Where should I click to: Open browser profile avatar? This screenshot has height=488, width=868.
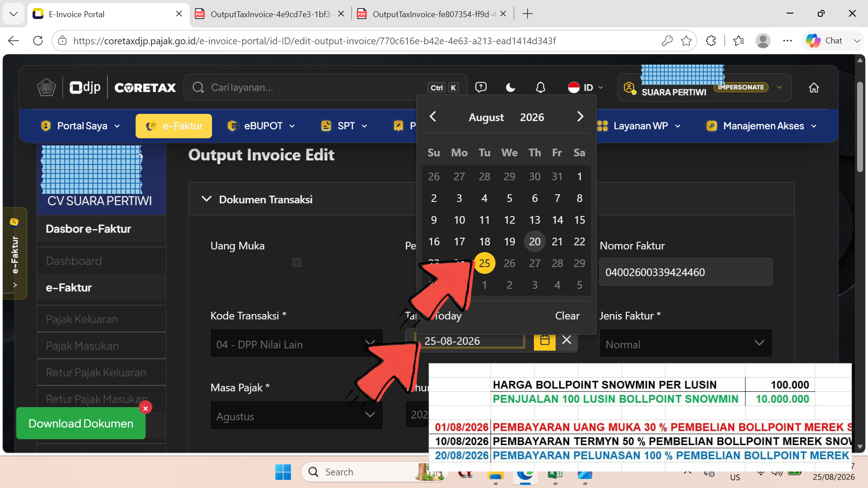click(x=763, y=41)
